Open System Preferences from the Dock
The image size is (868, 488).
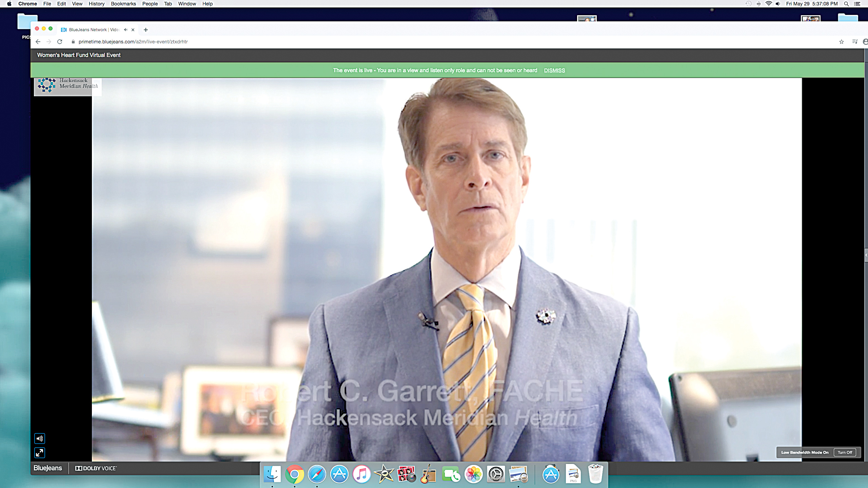click(496, 474)
